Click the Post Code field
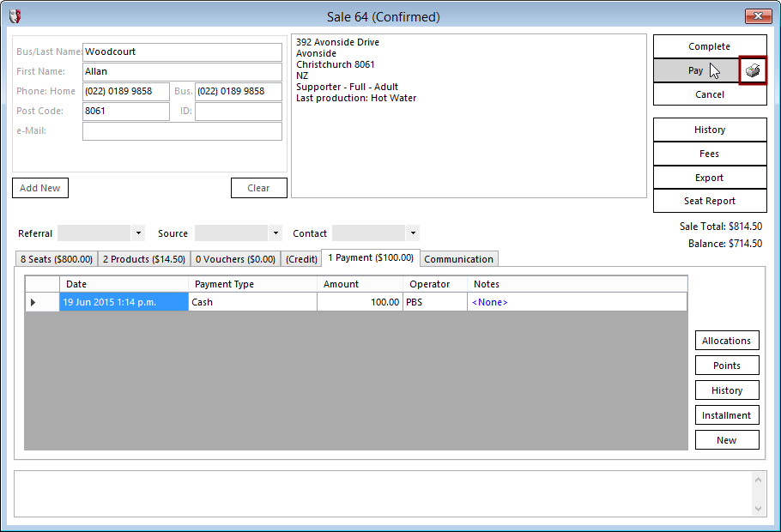Image resolution: width=781 pixels, height=532 pixels. pyautogui.click(x=126, y=111)
